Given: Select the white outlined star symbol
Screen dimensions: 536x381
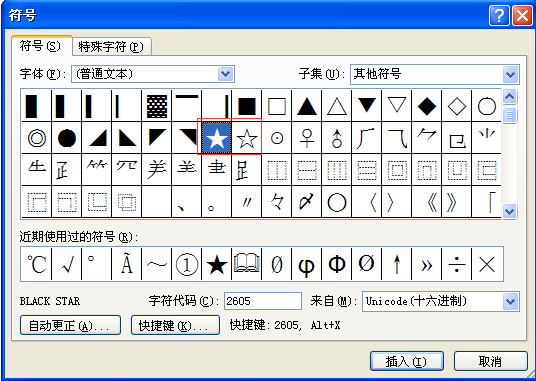Looking at the screenshot, I should 246,138.
